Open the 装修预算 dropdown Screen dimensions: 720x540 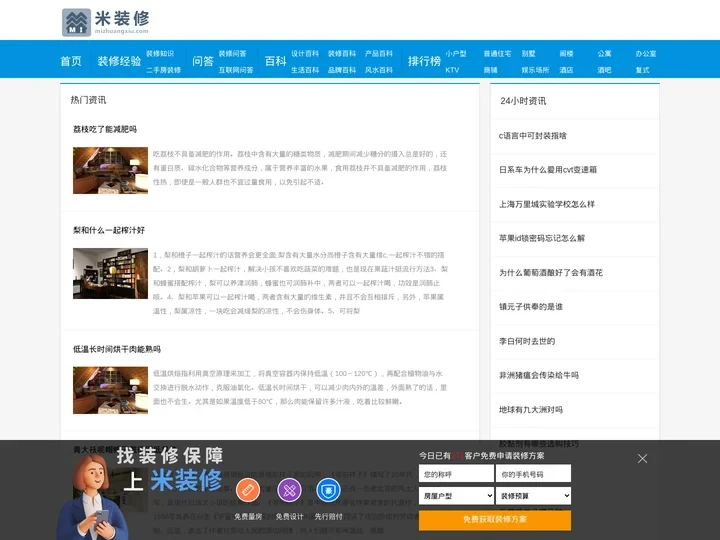[x=533, y=496]
